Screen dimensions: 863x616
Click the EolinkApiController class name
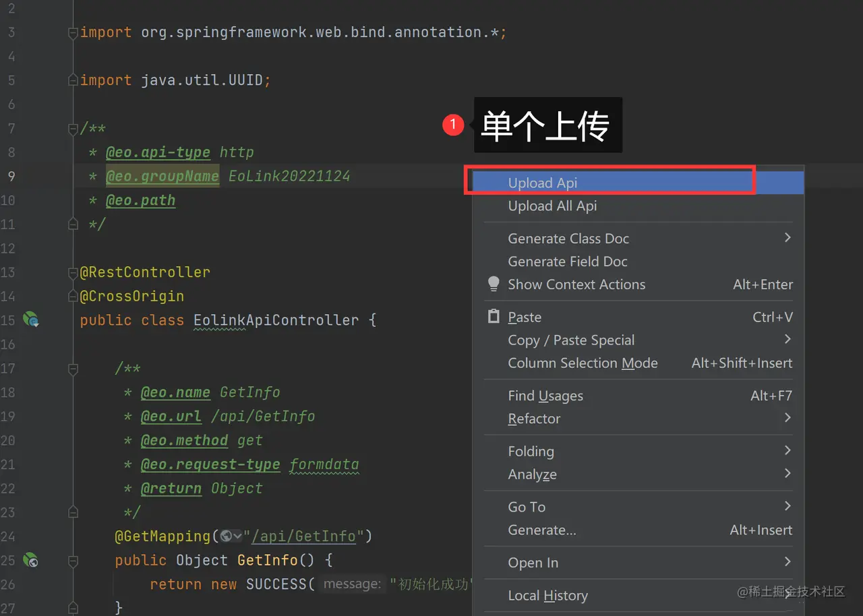point(276,320)
